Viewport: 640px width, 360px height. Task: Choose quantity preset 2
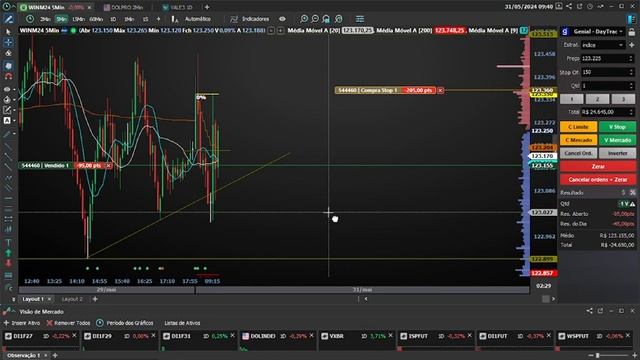tap(597, 99)
